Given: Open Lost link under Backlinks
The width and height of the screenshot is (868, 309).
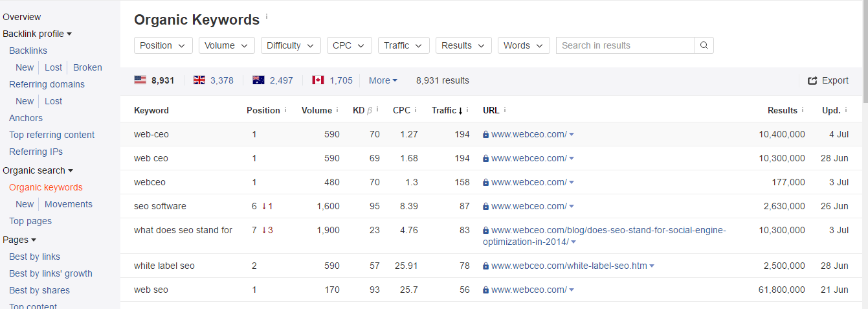Looking at the screenshot, I should click(x=53, y=67).
